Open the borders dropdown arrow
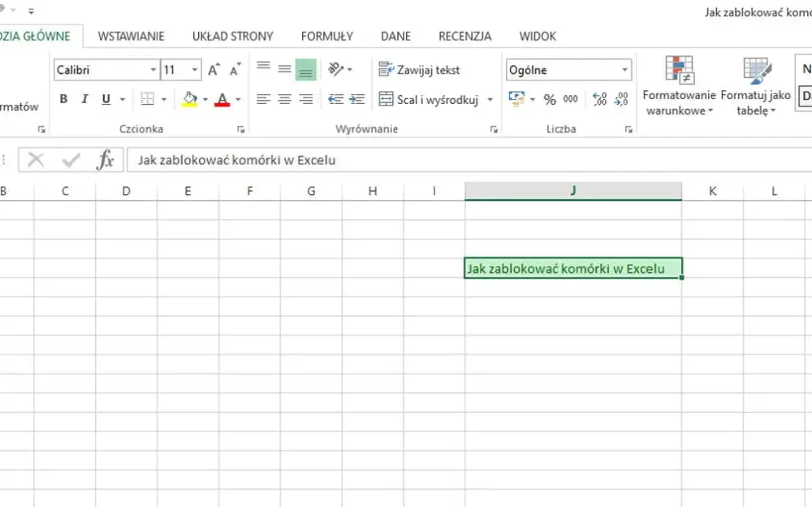The height and width of the screenshot is (507, 812). 164,99
